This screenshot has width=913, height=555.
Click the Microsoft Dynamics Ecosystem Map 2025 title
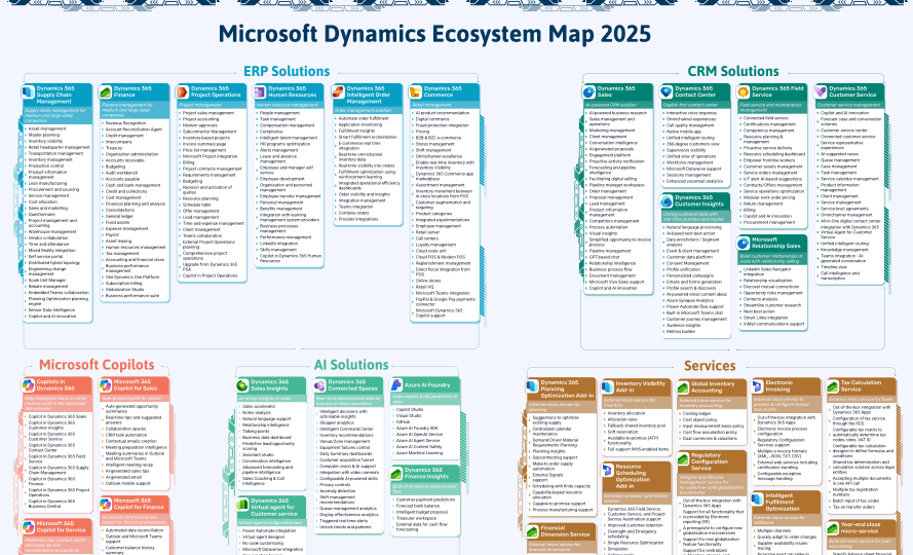(x=435, y=34)
